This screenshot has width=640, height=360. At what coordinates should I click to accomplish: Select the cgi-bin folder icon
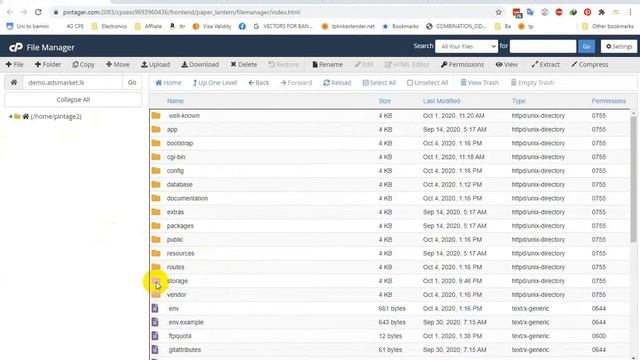156,157
